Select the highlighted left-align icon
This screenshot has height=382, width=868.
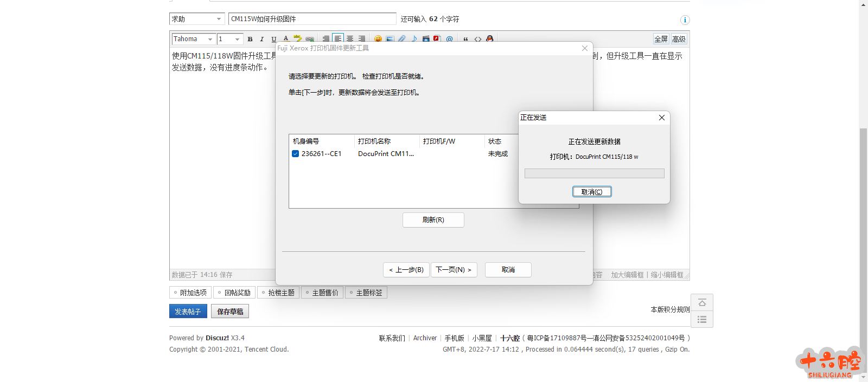(x=338, y=38)
